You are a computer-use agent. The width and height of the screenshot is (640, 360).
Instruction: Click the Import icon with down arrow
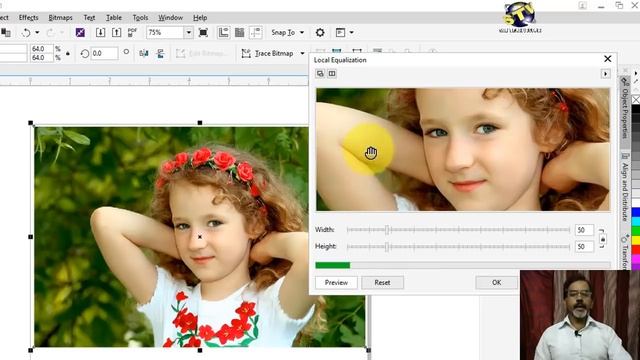[100, 33]
